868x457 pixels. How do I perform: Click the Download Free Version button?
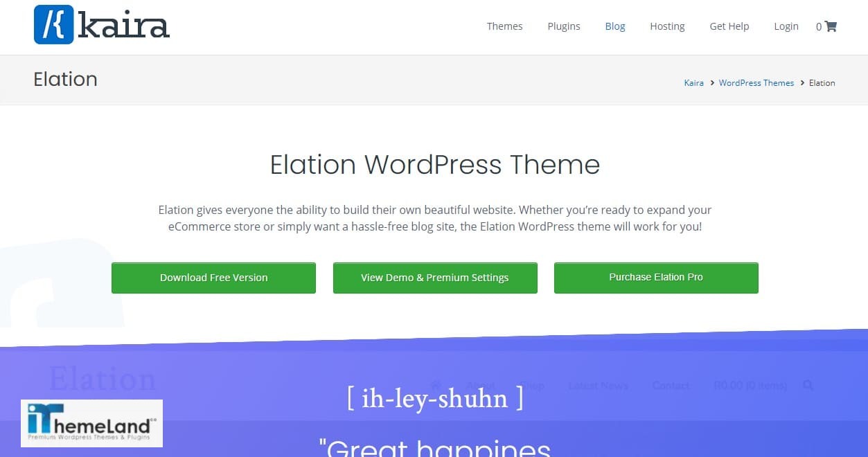coord(213,278)
